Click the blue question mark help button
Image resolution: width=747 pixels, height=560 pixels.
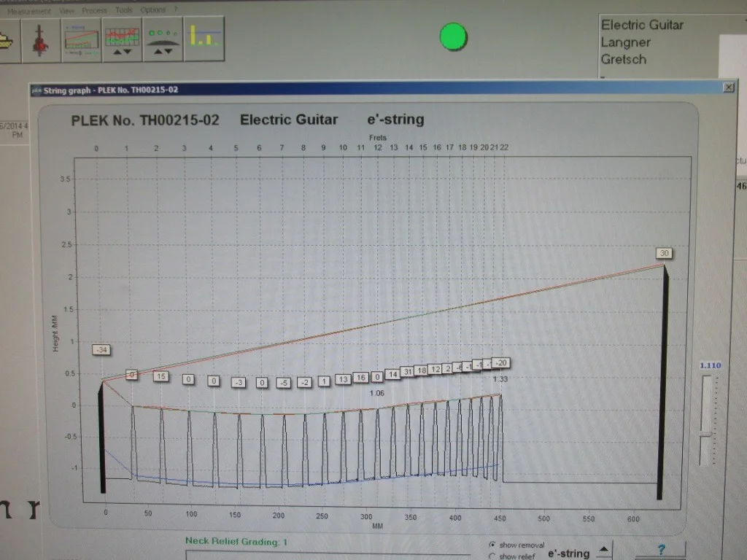(x=661, y=551)
